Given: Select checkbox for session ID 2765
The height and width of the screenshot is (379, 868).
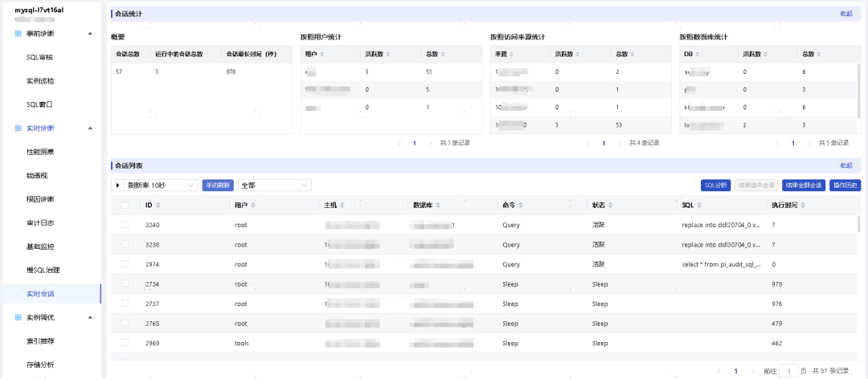Looking at the screenshot, I should click(x=125, y=323).
